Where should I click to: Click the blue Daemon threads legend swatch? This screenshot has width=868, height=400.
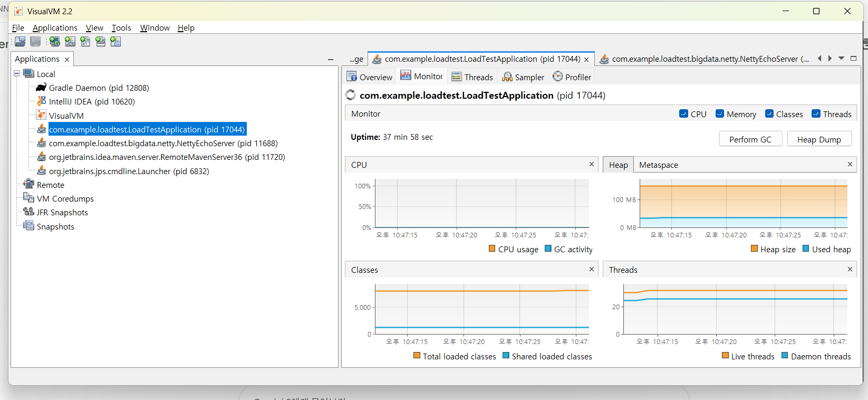(x=785, y=356)
